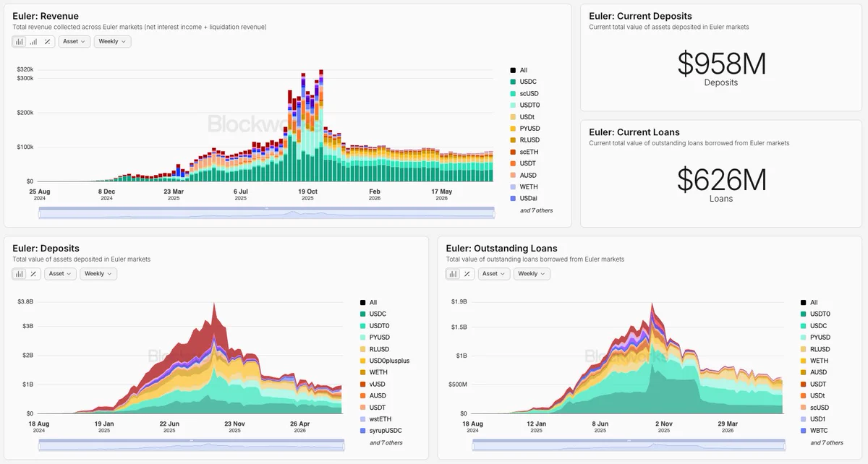Show 'and 7 others' in Outstanding Loans legend
Image resolution: width=868 pixels, height=464 pixels.
[826, 442]
